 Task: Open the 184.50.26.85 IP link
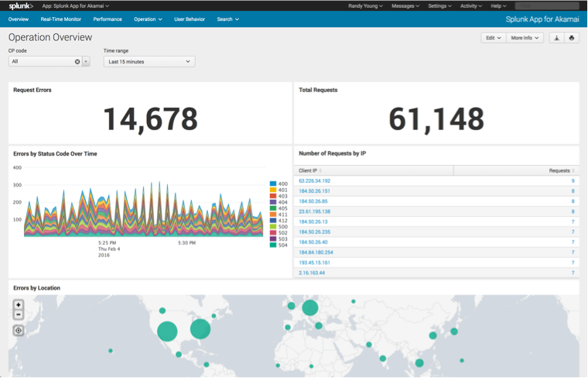313,201
